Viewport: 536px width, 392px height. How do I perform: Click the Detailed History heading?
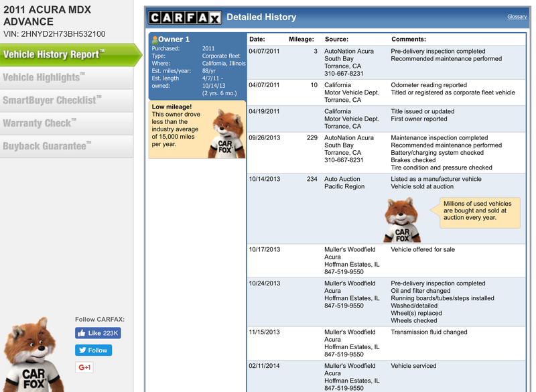[x=261, y=17]
